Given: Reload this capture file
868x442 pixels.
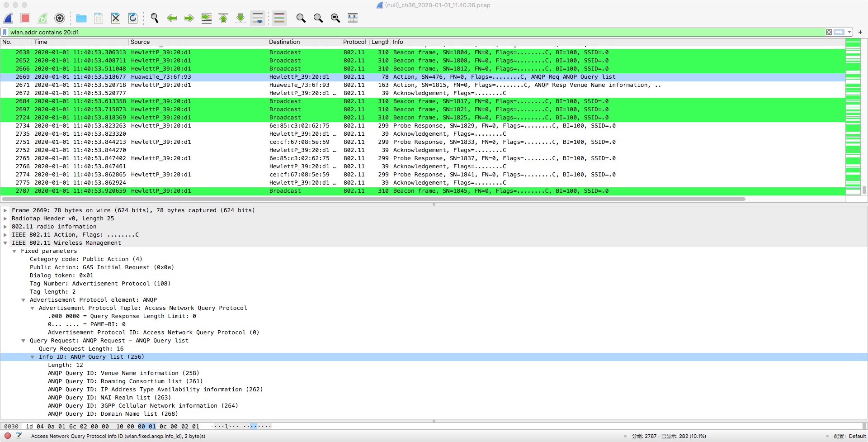Looking at the screenshot, I should pyautogui.click(x=133, y=18).
